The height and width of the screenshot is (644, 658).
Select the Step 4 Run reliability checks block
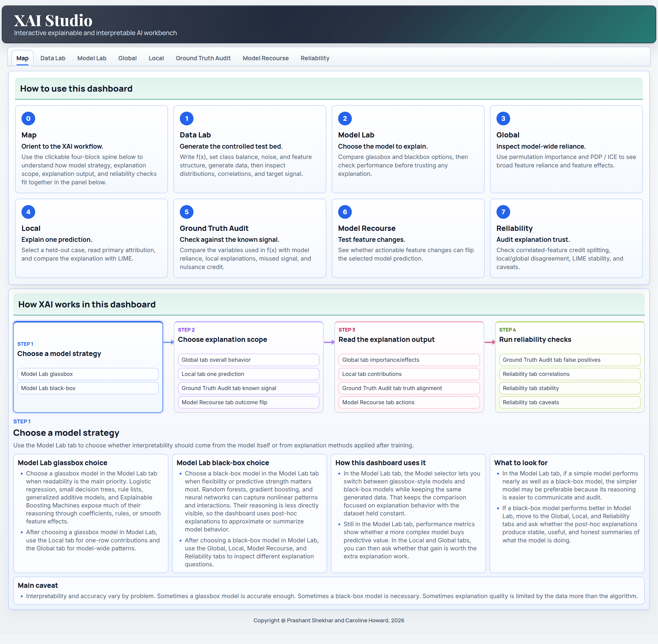point(570,367)
